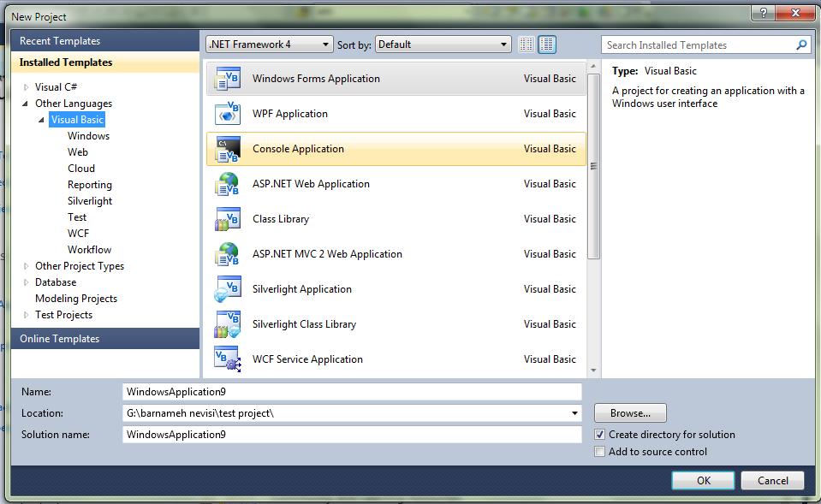
Task: Open the Location path dropdown arrow
Action: [574, 413]
